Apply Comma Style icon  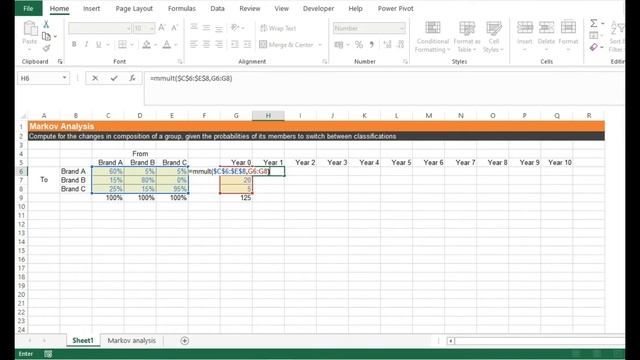pyautogui.click(x=371, y=44)
